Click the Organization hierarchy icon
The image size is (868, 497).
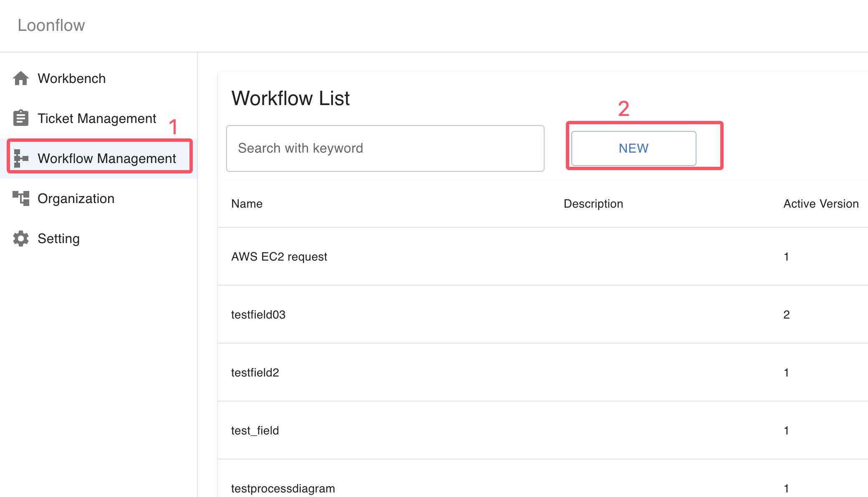[x=21, y=198]
